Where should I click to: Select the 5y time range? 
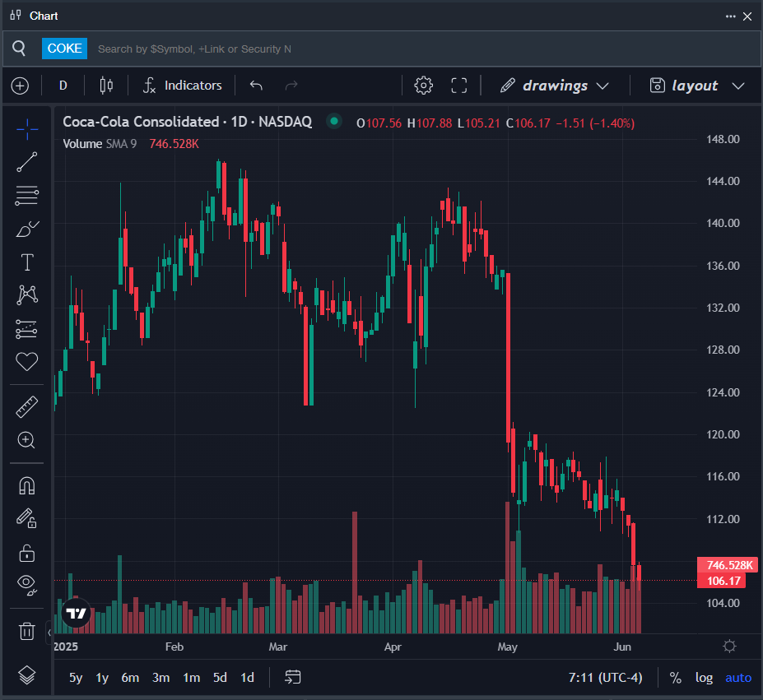(x=76, y=678)
